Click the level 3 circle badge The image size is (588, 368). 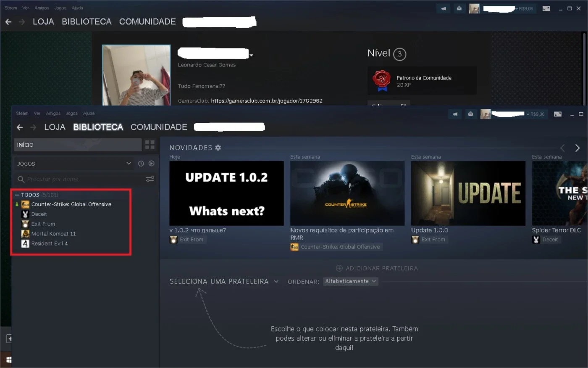click(x=399, y=54)
